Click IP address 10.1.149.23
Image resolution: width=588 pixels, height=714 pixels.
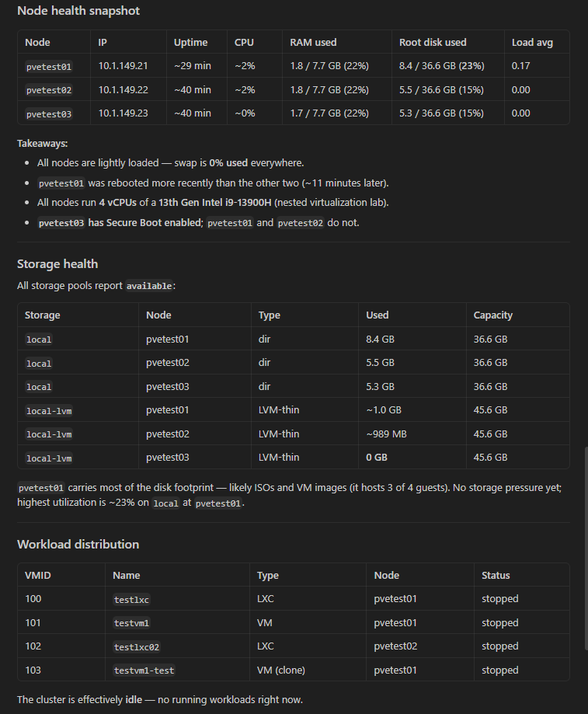tap(123, 113)
